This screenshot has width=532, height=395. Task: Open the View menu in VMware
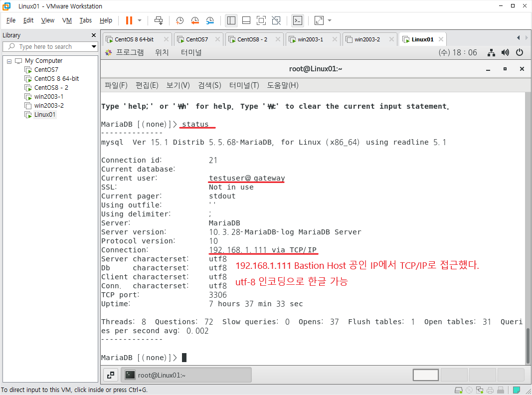47,20
